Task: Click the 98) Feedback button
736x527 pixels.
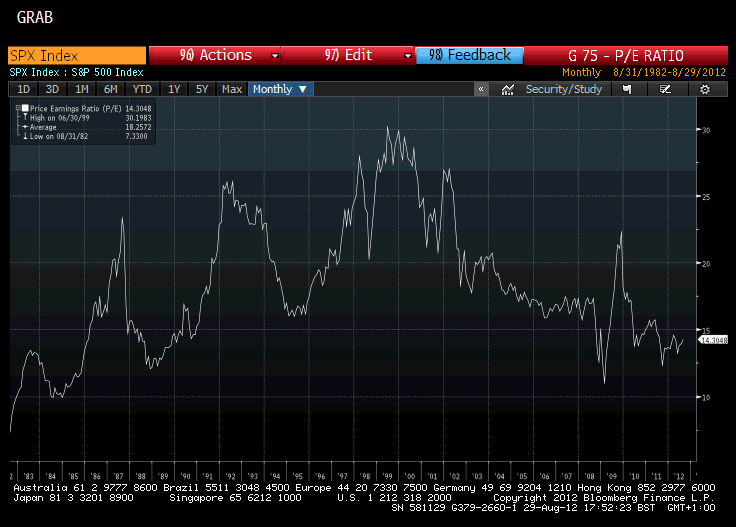Action: (x=469, y=55)
